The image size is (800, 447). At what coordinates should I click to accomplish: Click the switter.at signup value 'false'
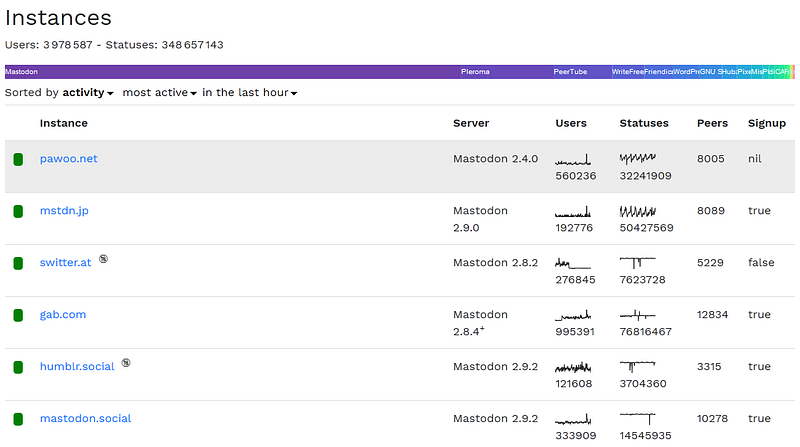point(761,263)
